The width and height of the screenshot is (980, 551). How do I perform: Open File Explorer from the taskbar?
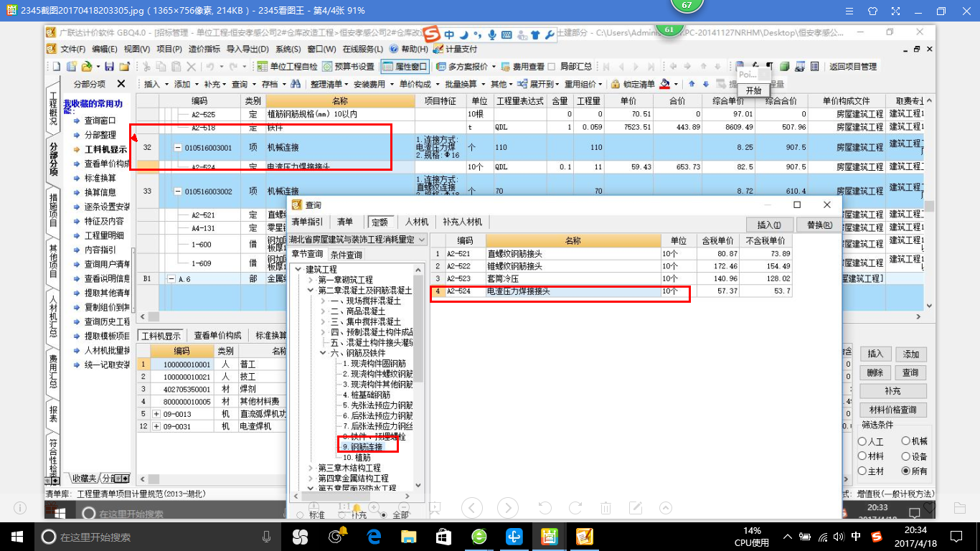(408, 536)
